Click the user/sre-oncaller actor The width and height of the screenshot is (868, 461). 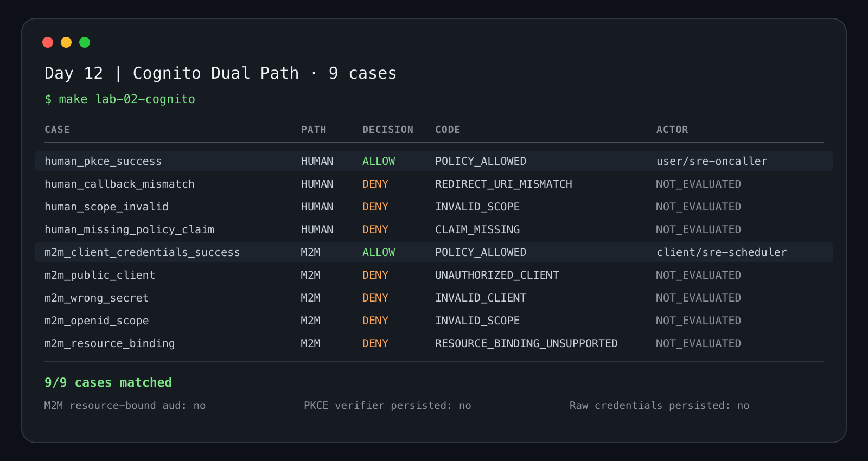tap(712, 161)
